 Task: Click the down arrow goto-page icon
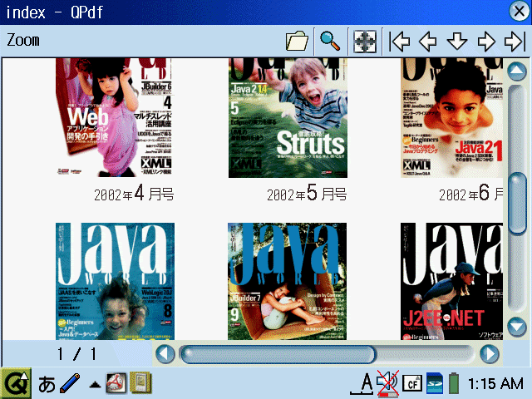point(457,42)
